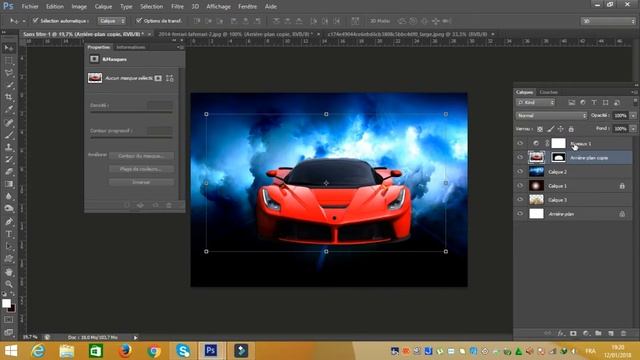Image resolution: width=640 pixels, height=360 pixels.
Task: Toggle Options de transf. checkbox
Action: click(139, 20)
